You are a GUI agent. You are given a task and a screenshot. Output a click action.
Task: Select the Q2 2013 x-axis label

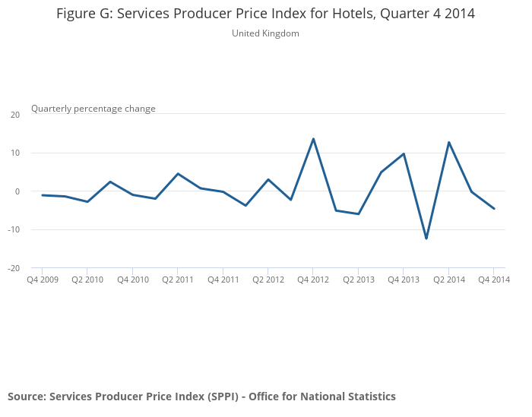click(358, 280)
